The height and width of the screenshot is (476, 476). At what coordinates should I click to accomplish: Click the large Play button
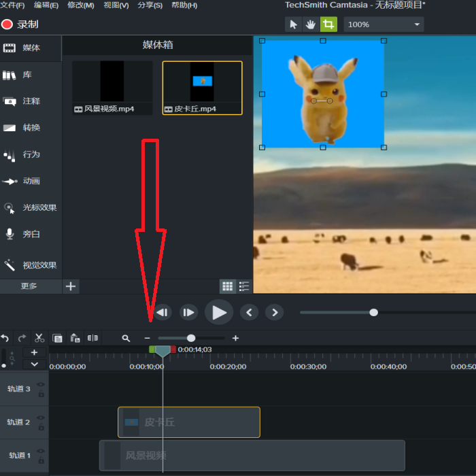tap(219, 312)
